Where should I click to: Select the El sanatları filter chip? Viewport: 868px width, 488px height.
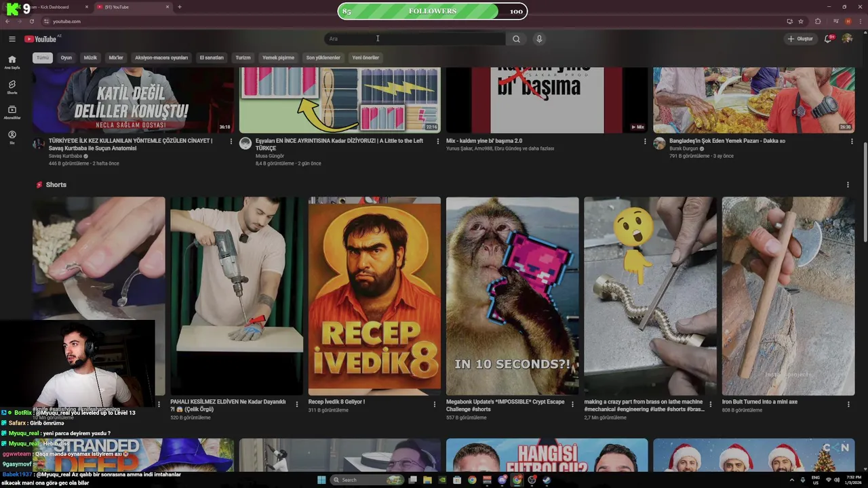pos(212,58)
